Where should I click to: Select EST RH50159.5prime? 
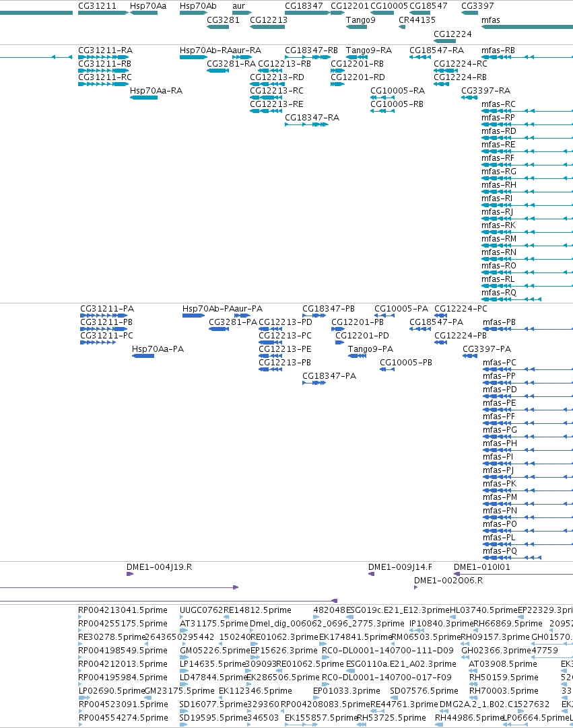tap(504, 678)
